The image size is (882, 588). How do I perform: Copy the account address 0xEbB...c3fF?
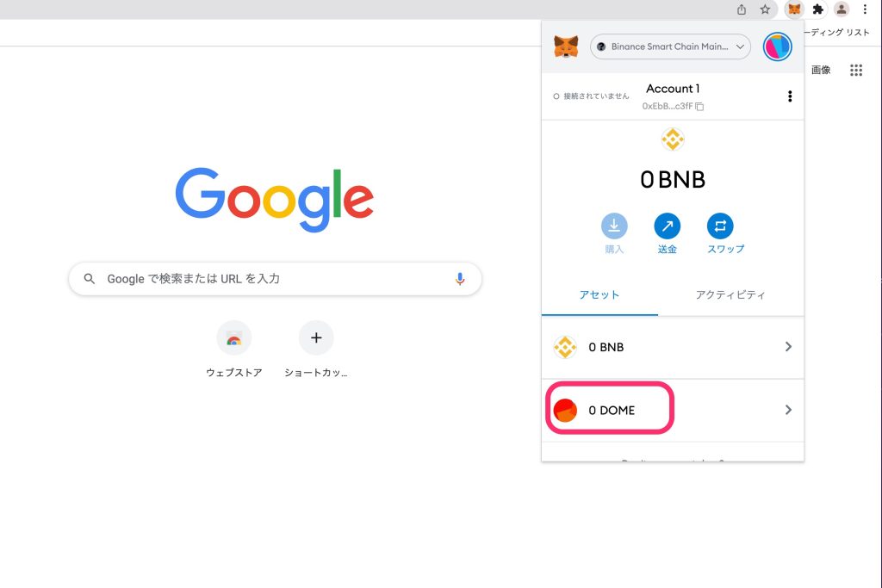coord(699,107)
